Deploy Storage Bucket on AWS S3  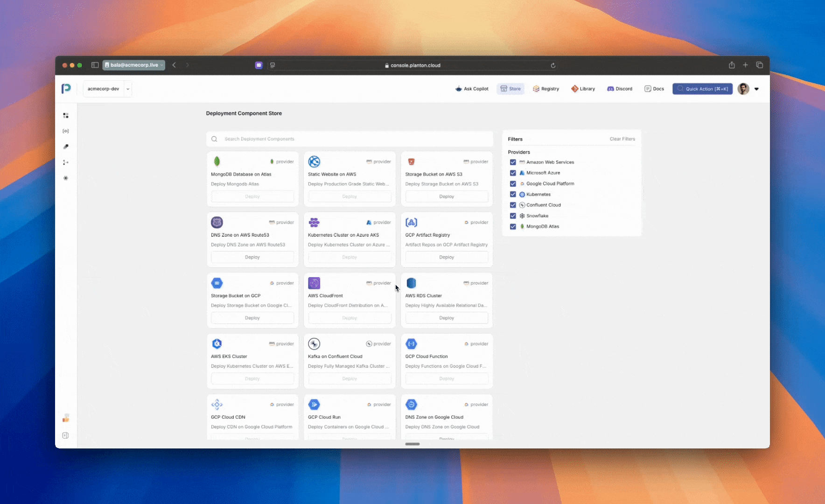pos(447,196)
